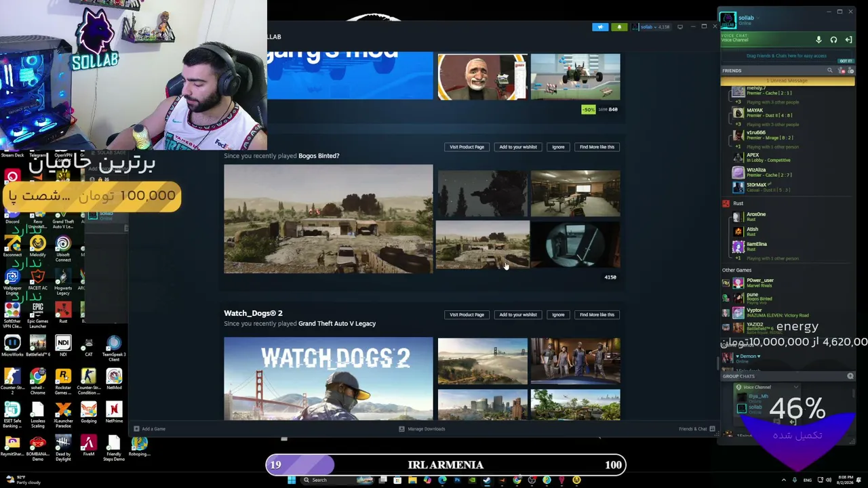Image resolution: width=868 pixels, height=488 pixels.
Task: Ignore the Bogos Binted recommendation
Action: [x=558, y=147]
